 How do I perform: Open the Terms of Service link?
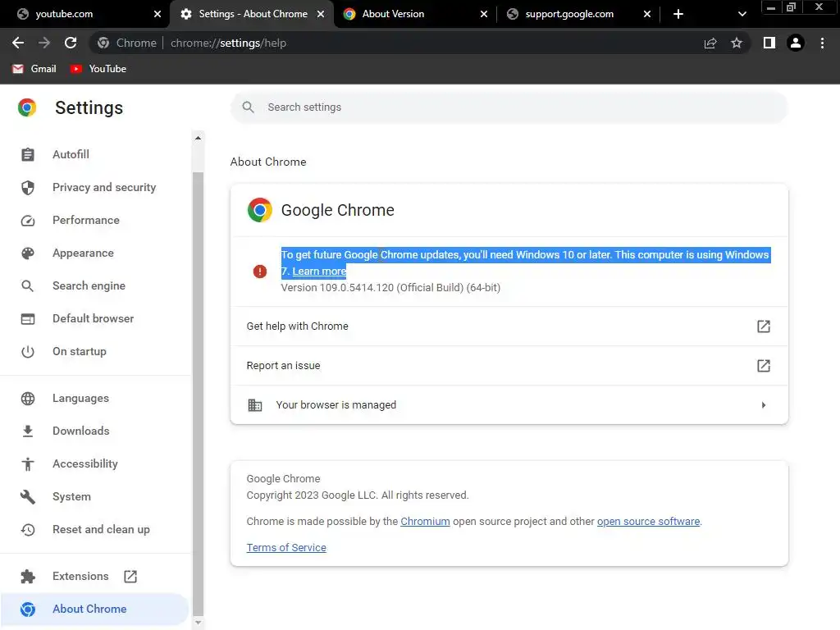(286, 547)
